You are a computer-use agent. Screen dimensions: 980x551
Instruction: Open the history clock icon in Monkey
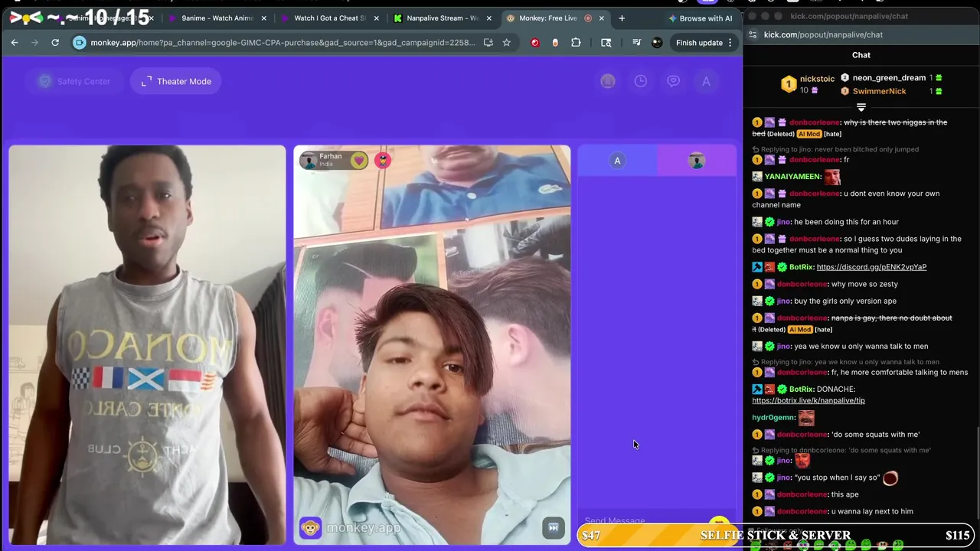(x=641, y=81)
